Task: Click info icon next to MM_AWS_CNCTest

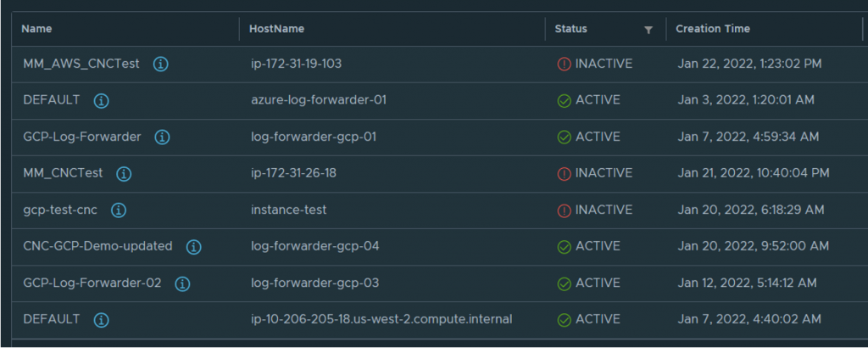Action: 160,64
